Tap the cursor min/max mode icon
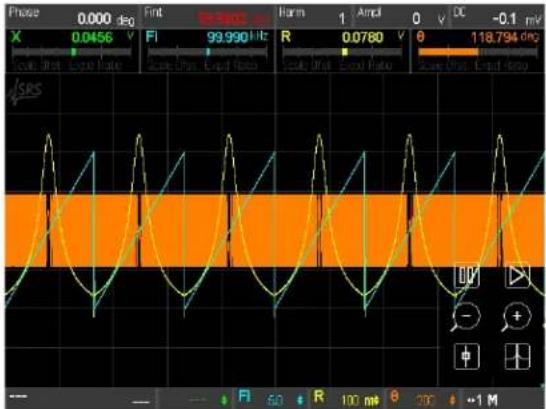The width and height of the screenshot is (546, 409). [x=517, y=356]
